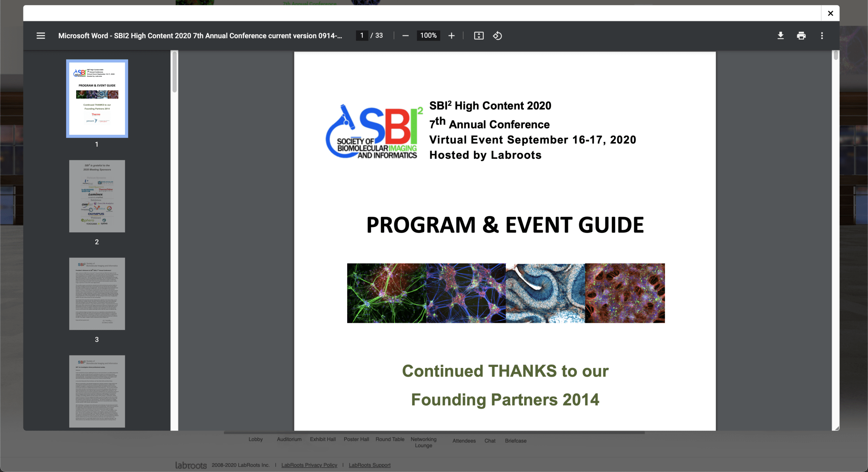
Task: Enter the Networking Lounge
Action: coord(423,442)
